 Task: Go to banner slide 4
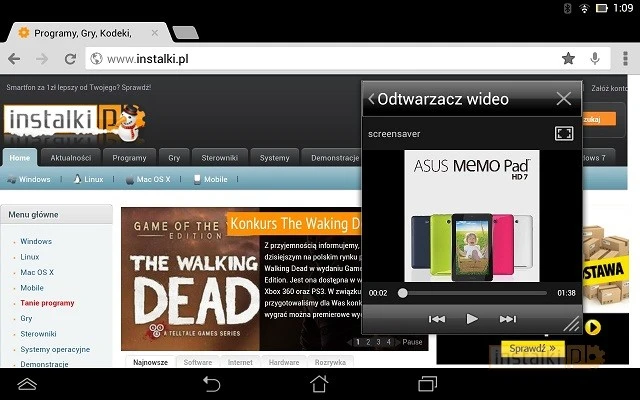point(389,342)
